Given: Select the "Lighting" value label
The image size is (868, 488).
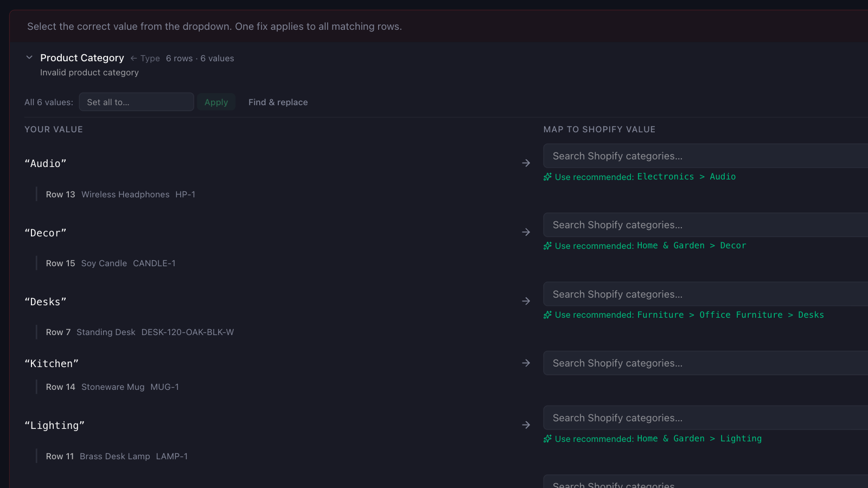Looking at the screenshot, I should click(55, 426).
